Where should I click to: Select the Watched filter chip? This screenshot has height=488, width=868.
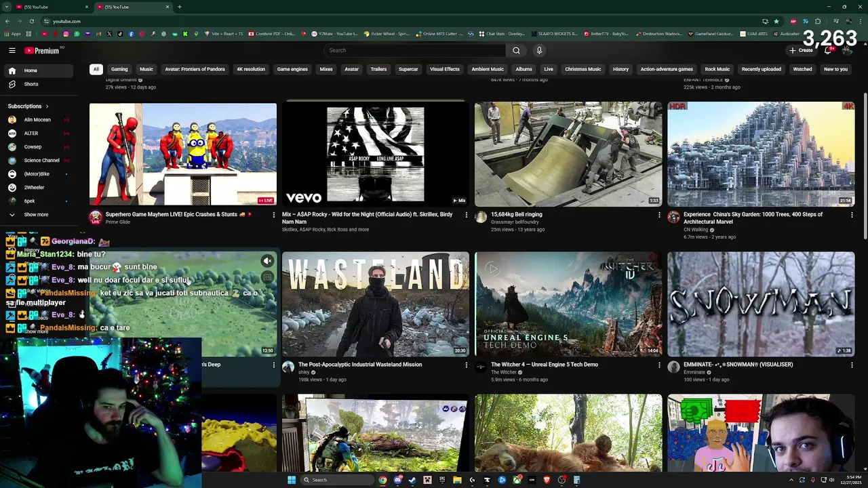[802, 69]
